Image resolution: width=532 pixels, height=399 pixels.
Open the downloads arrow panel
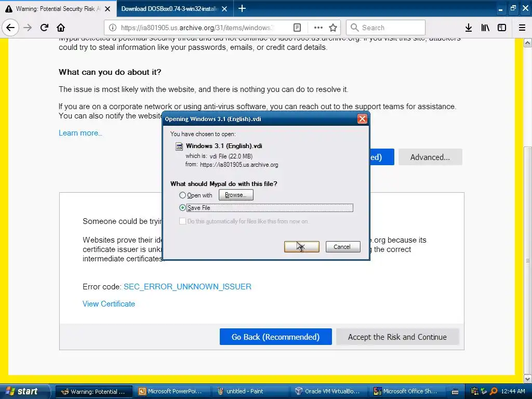point(469,28)
